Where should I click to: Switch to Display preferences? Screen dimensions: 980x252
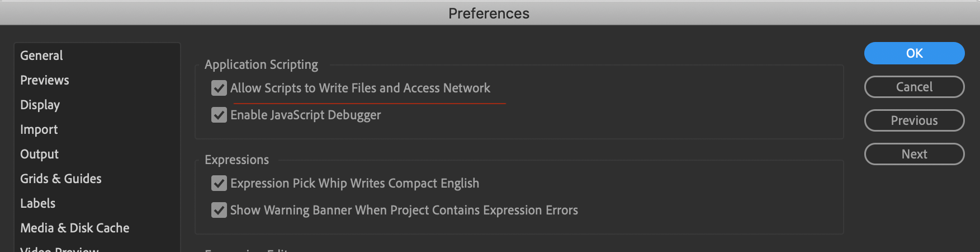(x=40, y=105)
